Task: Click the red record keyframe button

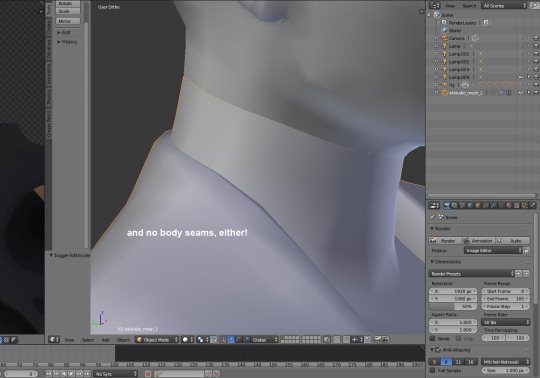Action: point(148,374)
